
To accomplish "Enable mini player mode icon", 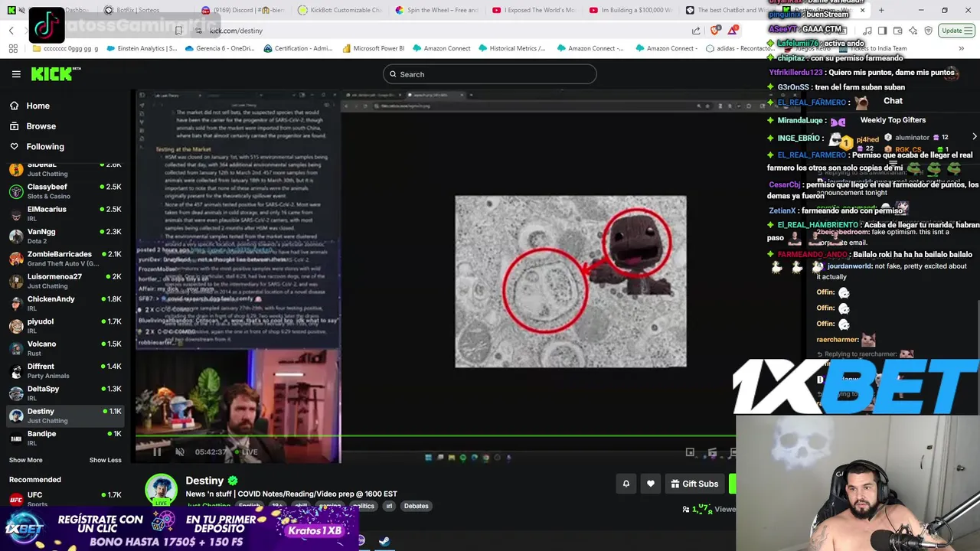I will point(690,452).
